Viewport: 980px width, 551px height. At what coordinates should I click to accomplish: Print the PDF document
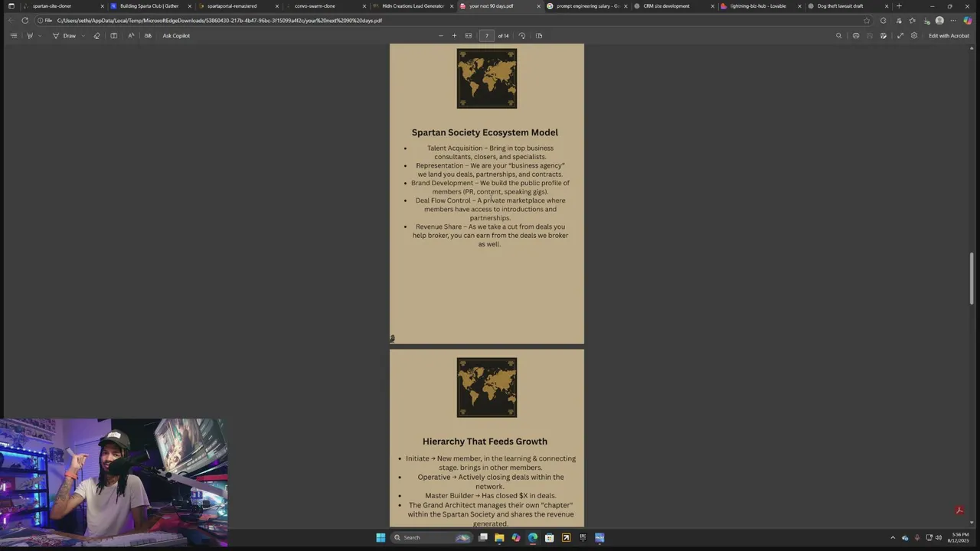856,36
